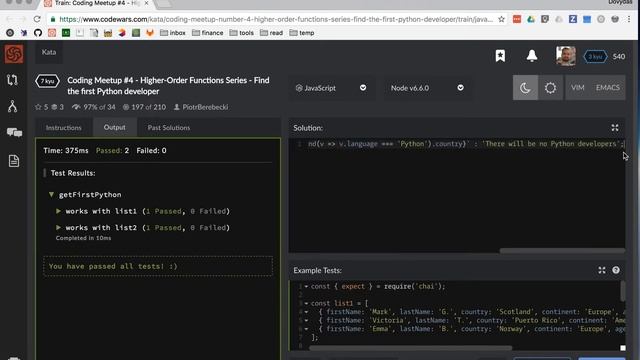Open the GitLab fox bookmark

pos(150,33)
